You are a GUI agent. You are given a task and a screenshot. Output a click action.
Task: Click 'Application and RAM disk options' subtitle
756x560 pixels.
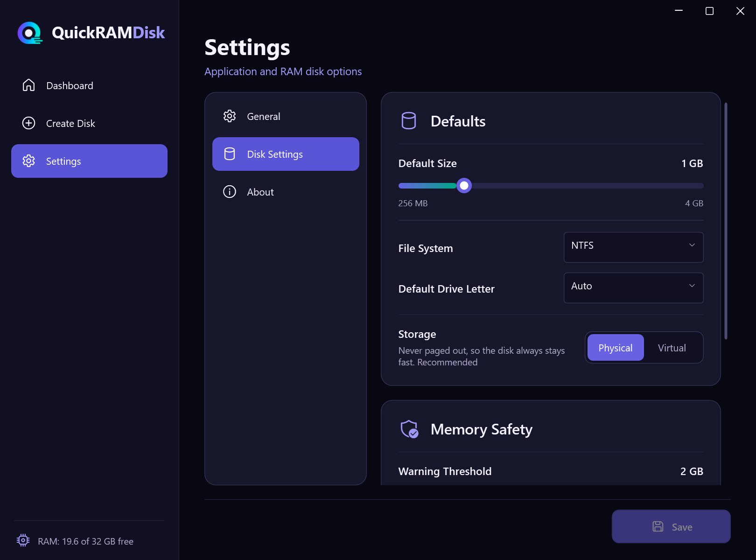283,71
